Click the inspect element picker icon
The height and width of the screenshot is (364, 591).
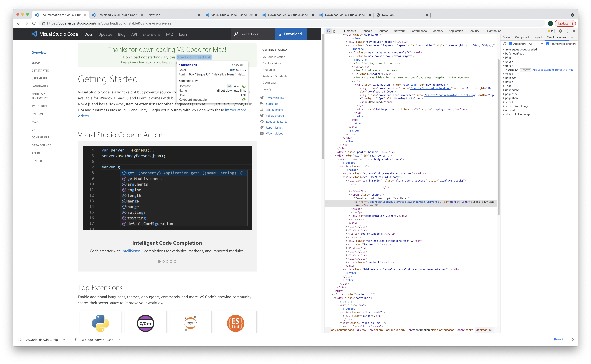[x=329, y=31]
